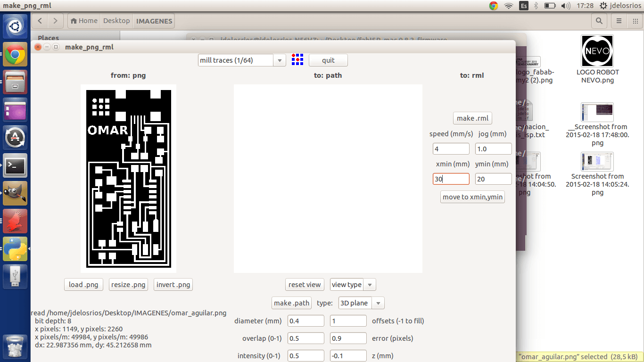Screen dimensions: 644x362
Task: Focus the jog (mm) field
Action: pyautogui.click(x=494, y=149)
